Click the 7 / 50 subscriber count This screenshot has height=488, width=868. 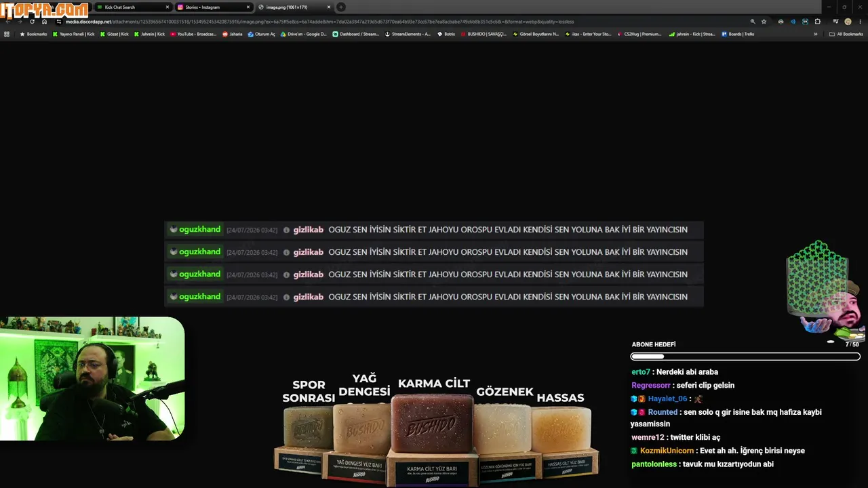click(x=852, y=344)
